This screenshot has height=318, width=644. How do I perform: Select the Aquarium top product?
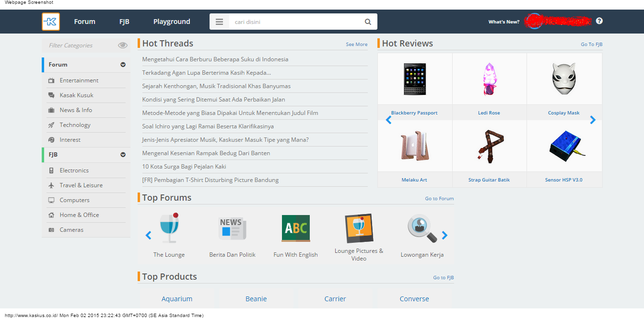[x=177, y=299]
